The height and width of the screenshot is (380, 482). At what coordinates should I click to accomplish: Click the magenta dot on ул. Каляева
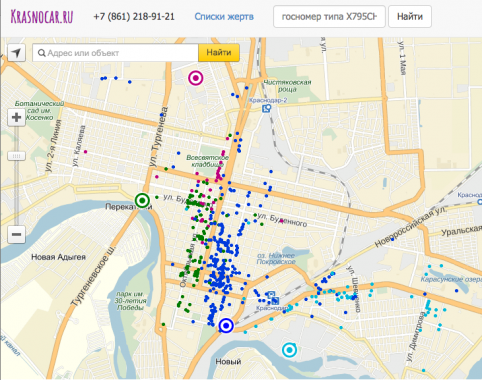(86, 152)
